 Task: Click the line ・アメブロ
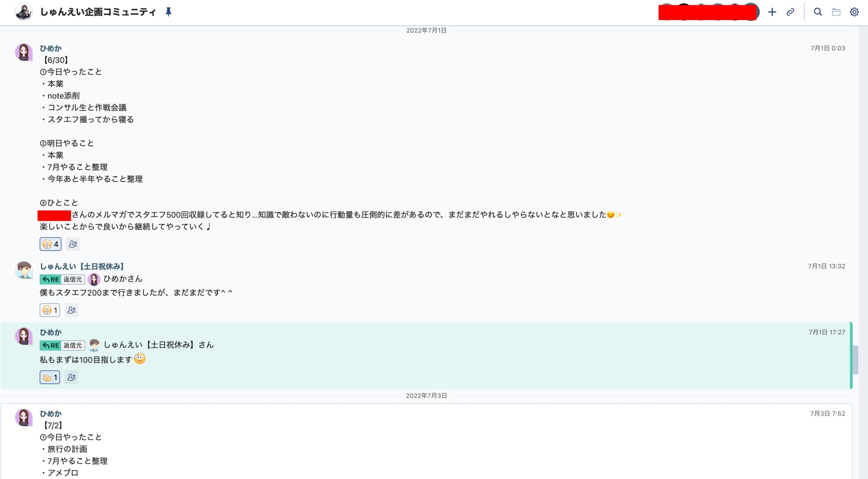click(x=59, y=473)
